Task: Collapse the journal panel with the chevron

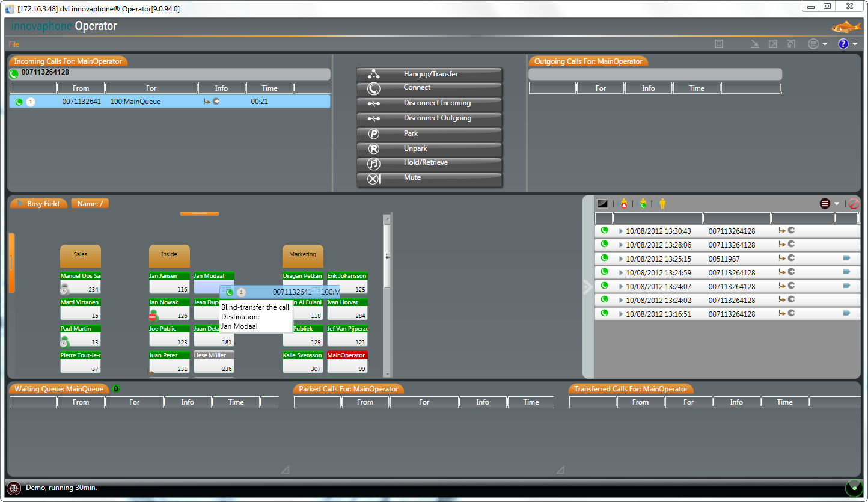Action: (x=587, y=287)
